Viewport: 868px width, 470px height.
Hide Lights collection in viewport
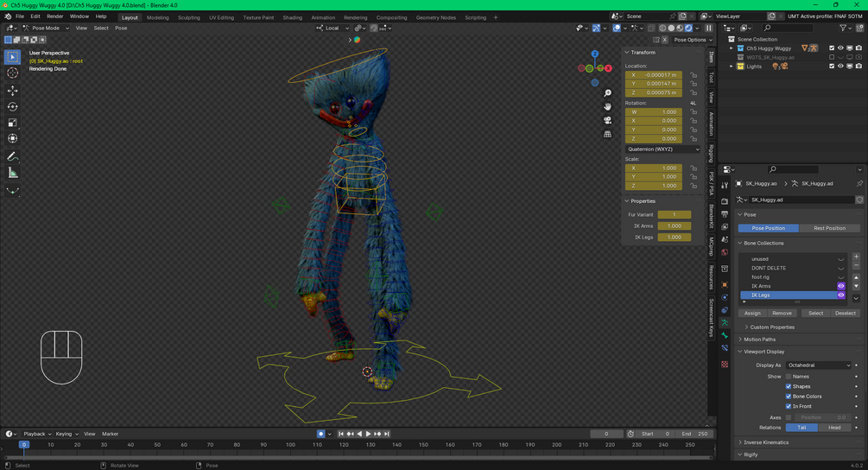[840, 67]
